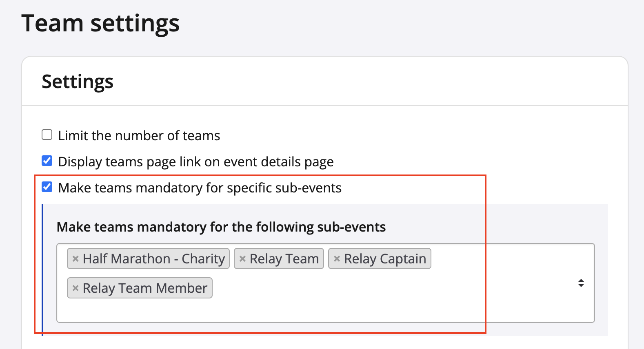This screenshot has width=644, height=349.
Task: Click "Make teams mandatory for specific sub-events" label text
Action: point(200,188)
